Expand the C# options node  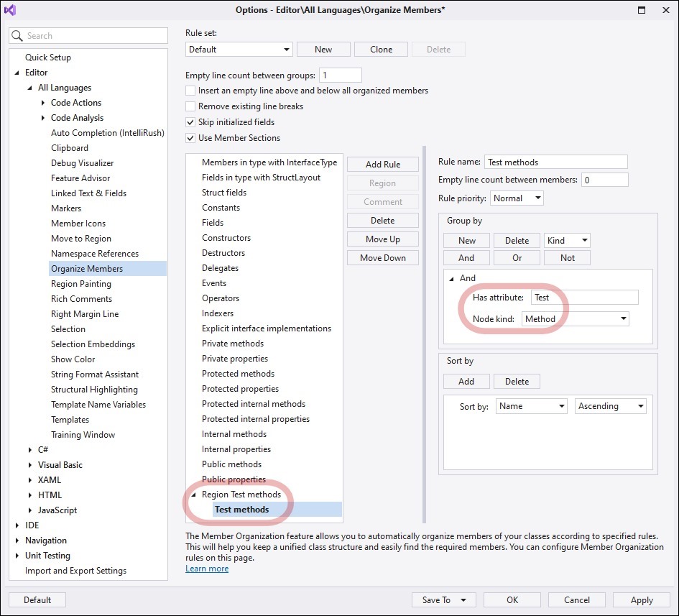30,450
